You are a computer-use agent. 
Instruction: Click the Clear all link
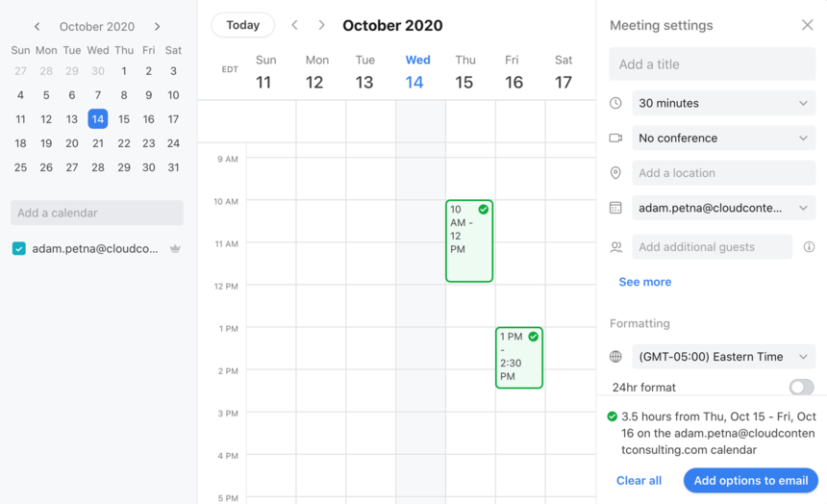tap(639, 480)
